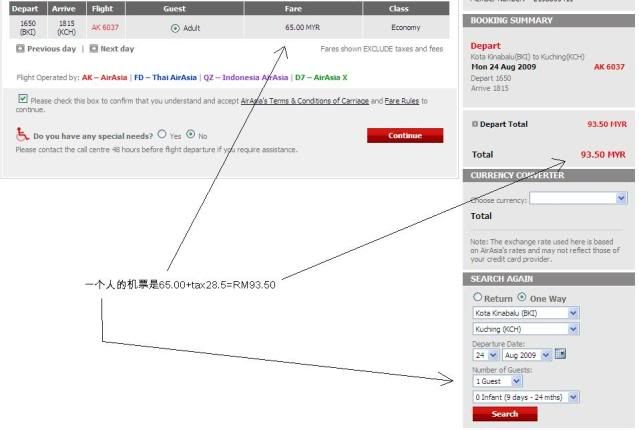Image resolution: width=639 pixels, height=430 pixels.
Task: Open AirAsia's Terms & Conditions of Carriage link
Action: [x=305, y=101]
